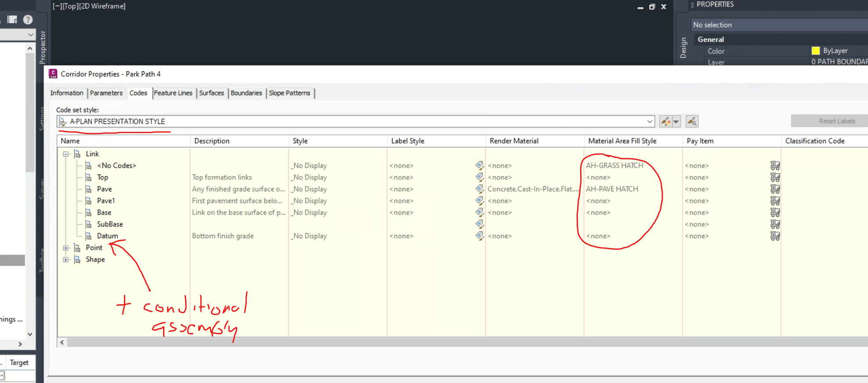Restore the drawing viewport window
The width and height of the screenshot is (868, 383).
[652, 7]
